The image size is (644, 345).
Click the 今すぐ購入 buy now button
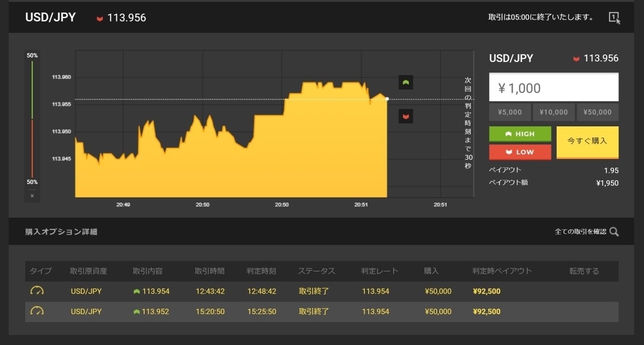[587, 142]
